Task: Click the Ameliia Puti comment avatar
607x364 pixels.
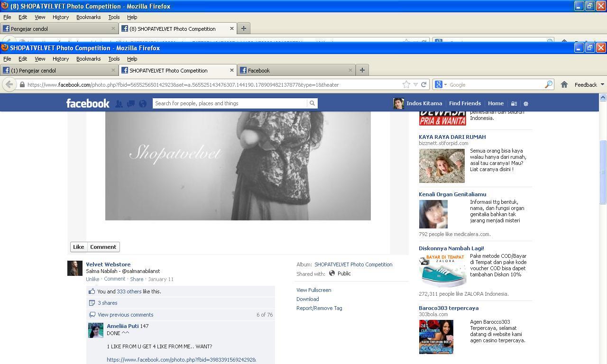Action: 96,330
